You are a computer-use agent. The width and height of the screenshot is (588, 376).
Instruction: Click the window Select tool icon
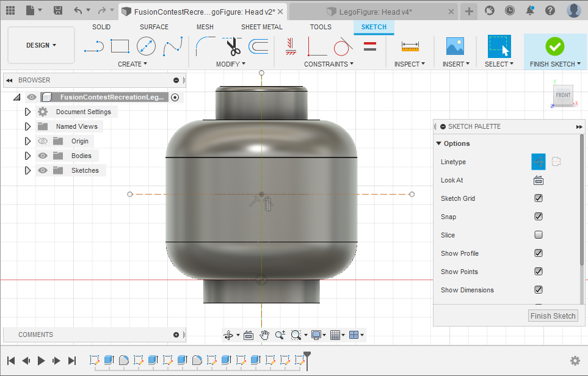pyautogui.click(x=499, y=46)
